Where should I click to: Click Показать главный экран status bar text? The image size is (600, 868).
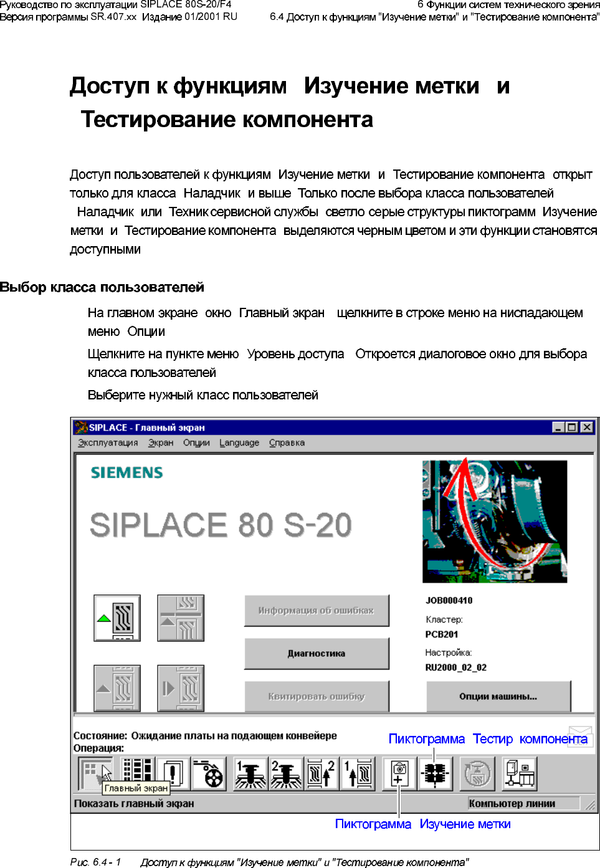134,804
